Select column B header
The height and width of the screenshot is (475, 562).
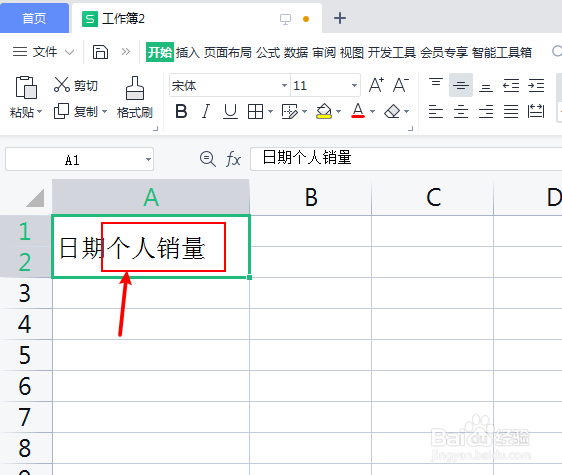311,197
